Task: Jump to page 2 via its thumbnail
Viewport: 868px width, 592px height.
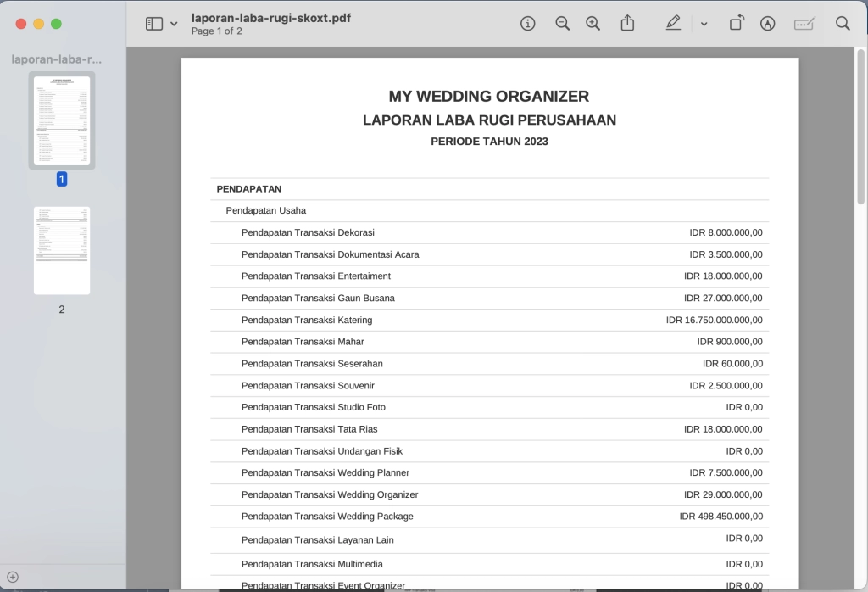Action: 61,250
